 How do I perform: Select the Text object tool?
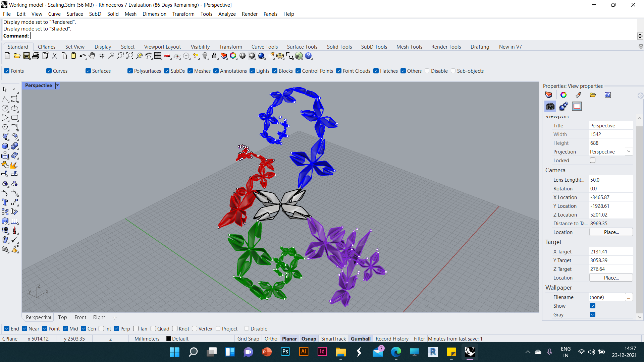point(5,202)
